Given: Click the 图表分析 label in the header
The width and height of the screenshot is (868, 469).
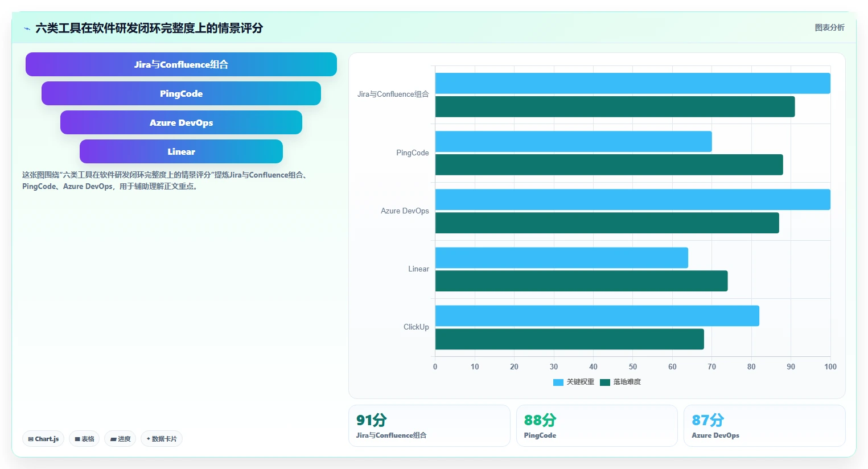Looking at the screenshot, I should [x=829, y=27].
